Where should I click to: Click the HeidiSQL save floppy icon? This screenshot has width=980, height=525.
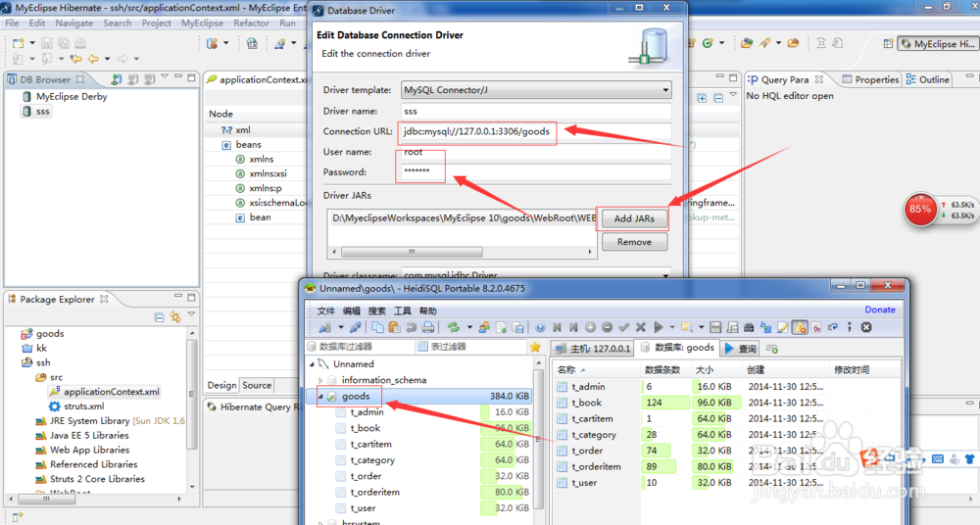(x=715, y=327)
